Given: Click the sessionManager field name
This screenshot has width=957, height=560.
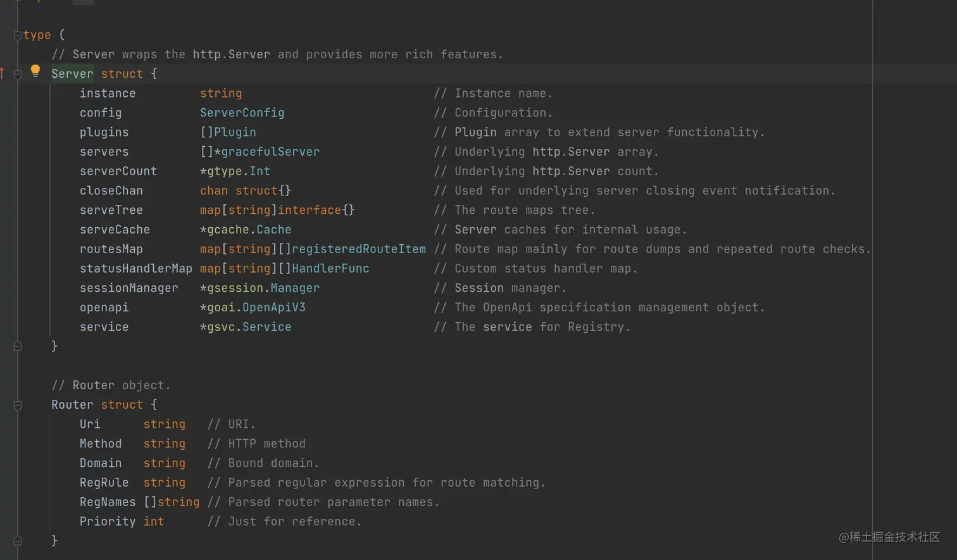Looking at the screenshot, I should click(128, 289).
